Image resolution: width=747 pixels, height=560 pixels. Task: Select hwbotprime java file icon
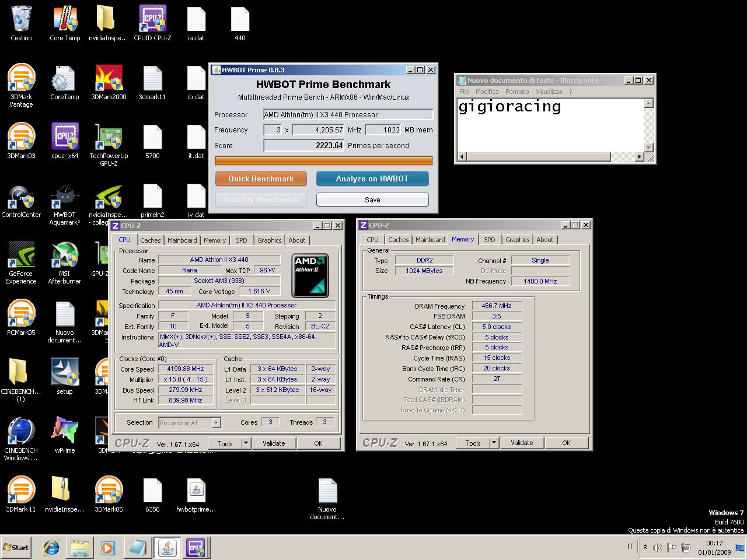pyautogui.click(x=196, y=495)
